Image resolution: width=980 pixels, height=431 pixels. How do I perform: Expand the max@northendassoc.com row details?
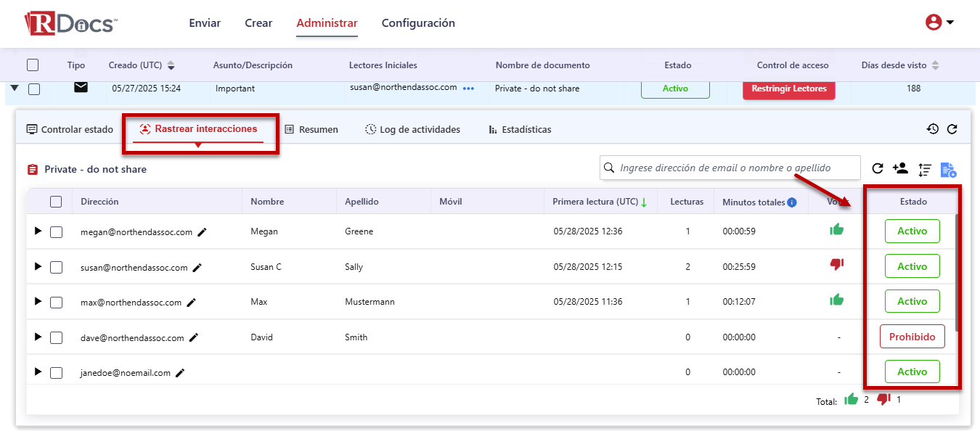(38, 302)
